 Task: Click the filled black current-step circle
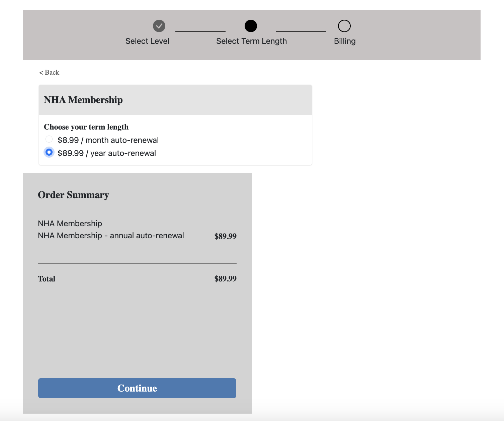(x=251, y=26)
